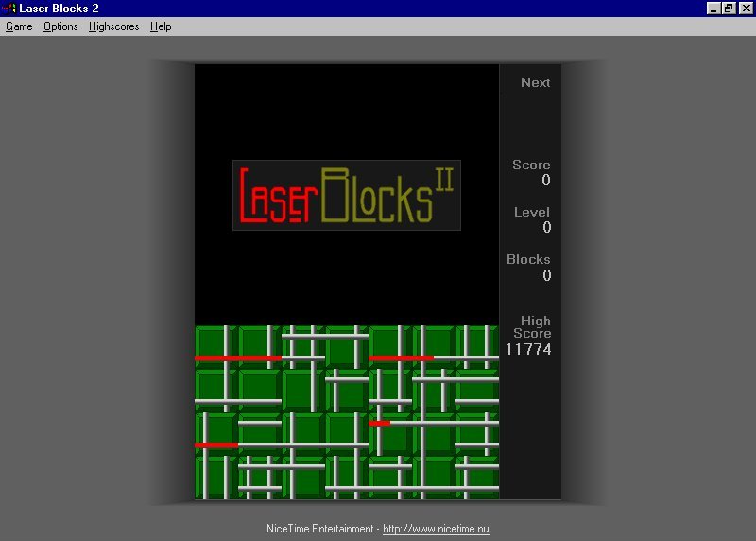The width and height of the screenshot is (756, 541).
Task: Click the 'Level' label
Action: (532, 213)
